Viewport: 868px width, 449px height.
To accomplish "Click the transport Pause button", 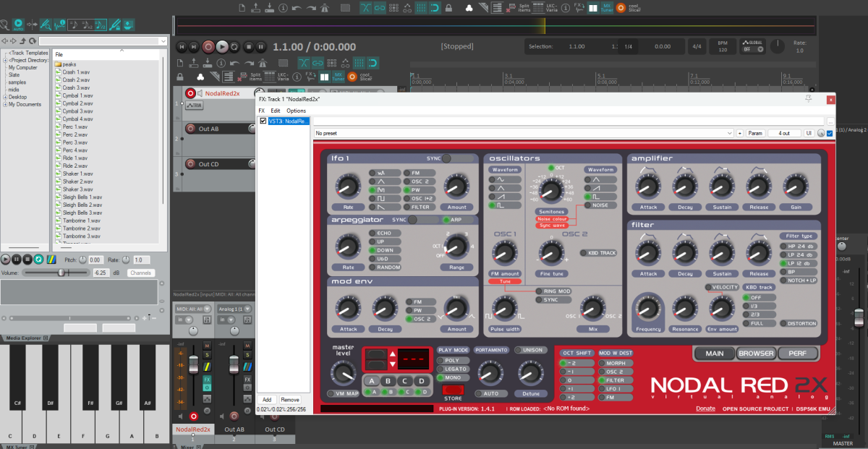I will click(261, 46).
